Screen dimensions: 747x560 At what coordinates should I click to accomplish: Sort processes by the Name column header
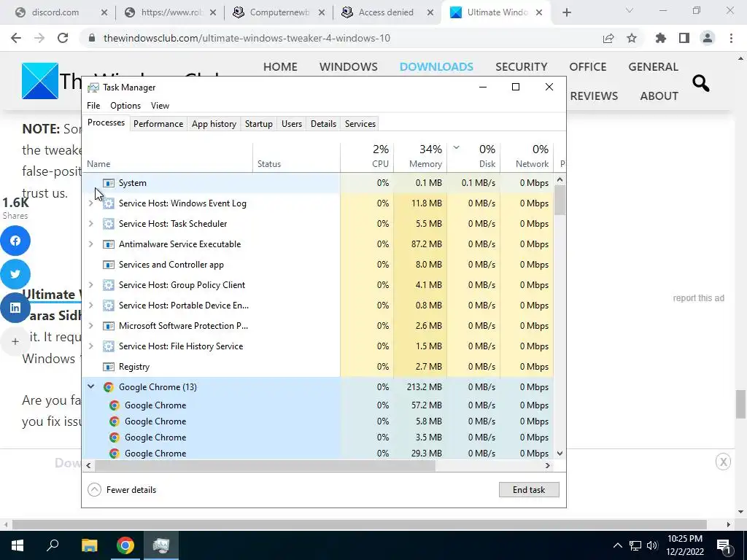pyautogui.click(x=167, y=157)
